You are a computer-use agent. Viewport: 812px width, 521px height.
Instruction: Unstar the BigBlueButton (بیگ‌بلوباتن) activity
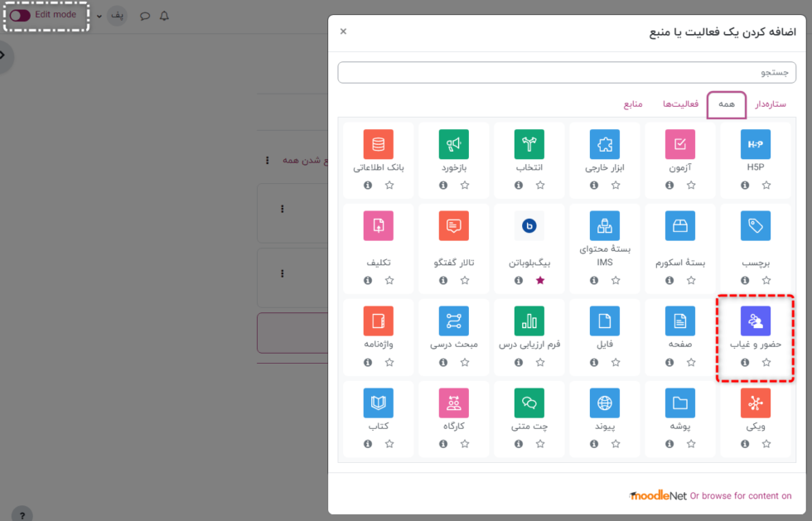click(x=540, y=281)
